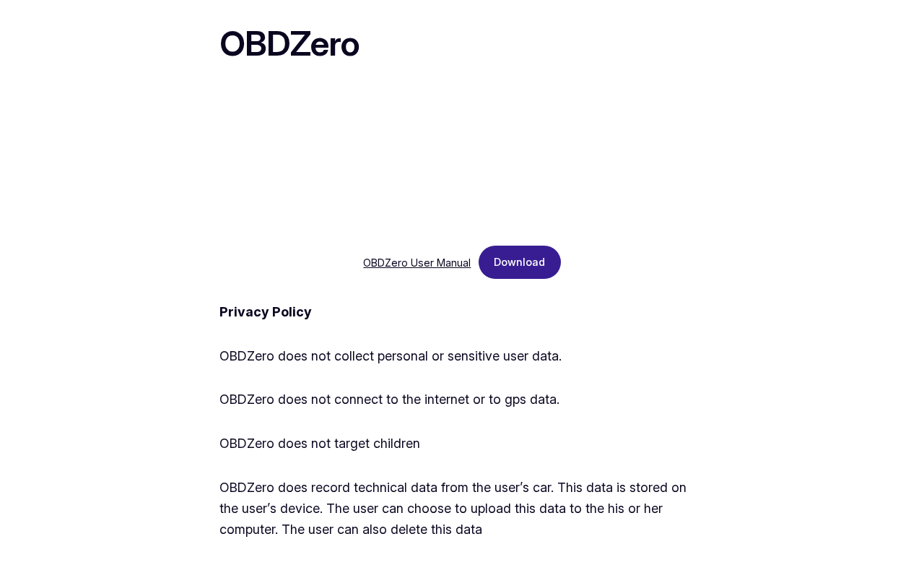Click the paragraph about internet and gps
Screen dimensions: 924x578
(389, 400)
